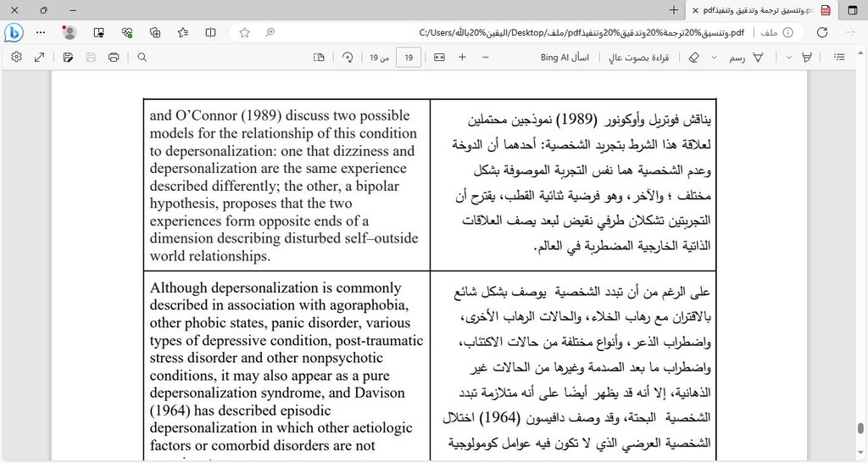Zoom out the PDF with minus

(486, 57)
